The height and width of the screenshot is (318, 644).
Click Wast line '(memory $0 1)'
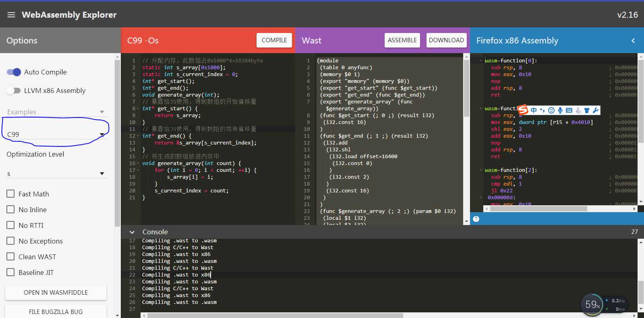[340, 74]
